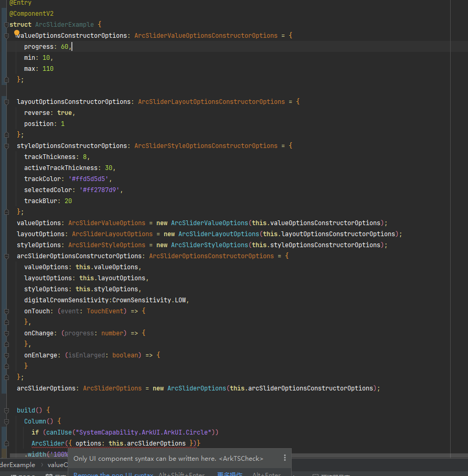Collapse the build() method
Screen dimensions: 468x476
6,410
